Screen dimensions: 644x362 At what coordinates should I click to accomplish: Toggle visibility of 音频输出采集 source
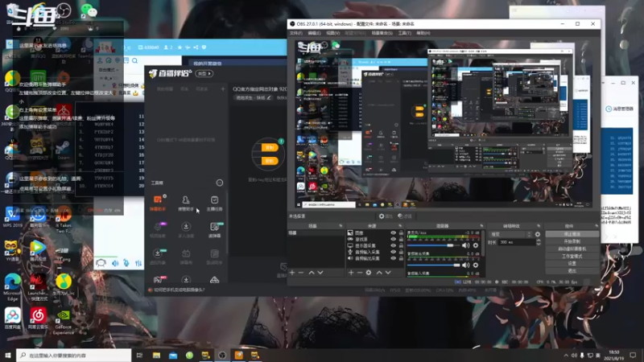[x=393, y=258]
